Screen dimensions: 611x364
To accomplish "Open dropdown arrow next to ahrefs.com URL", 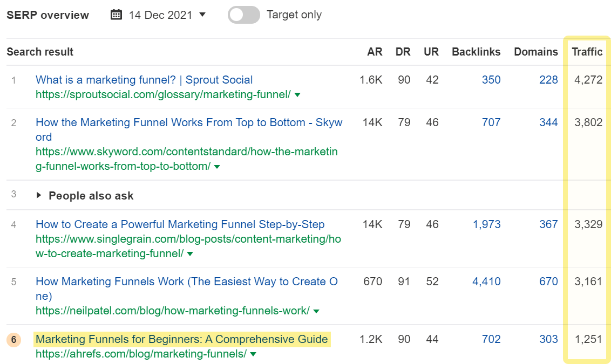I will [x=253, y=355].
